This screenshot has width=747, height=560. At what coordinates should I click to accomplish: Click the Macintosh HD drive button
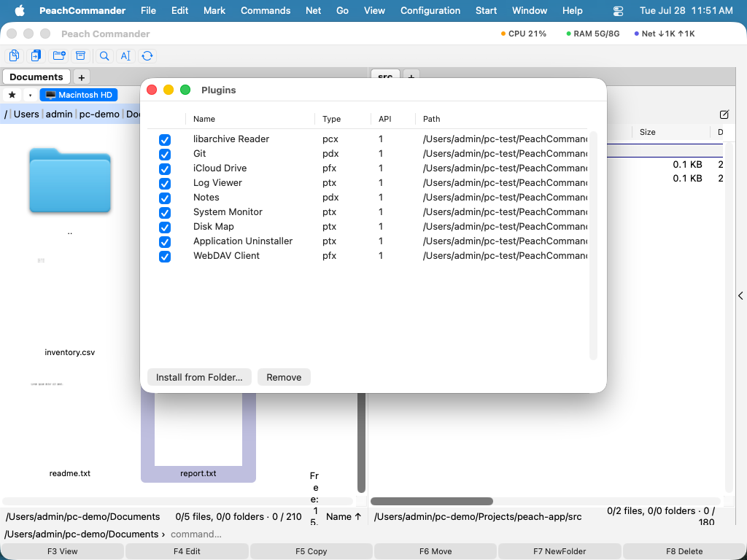click(x=79, y=95)
